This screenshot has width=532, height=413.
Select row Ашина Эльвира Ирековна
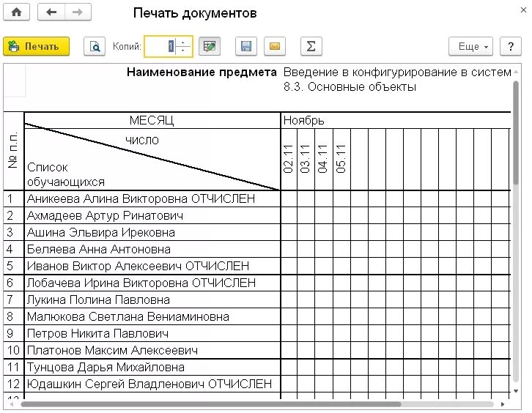[x=152, y=232]
